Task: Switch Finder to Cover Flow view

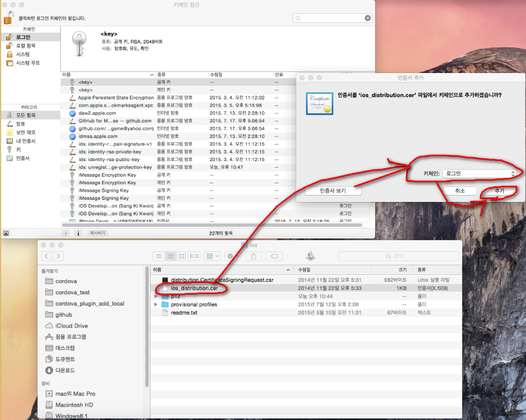Action: [194, 256]
